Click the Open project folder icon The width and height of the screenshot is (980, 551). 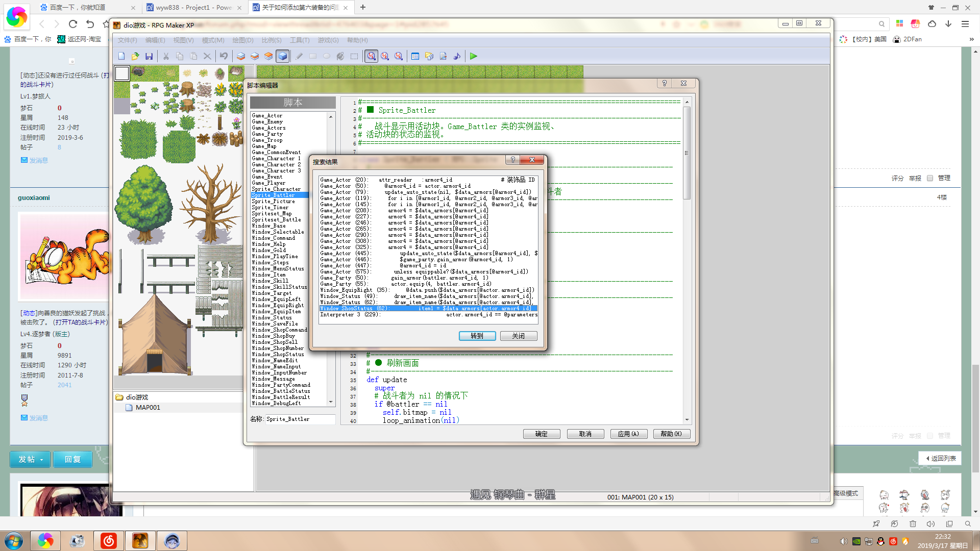click(135, 56)
